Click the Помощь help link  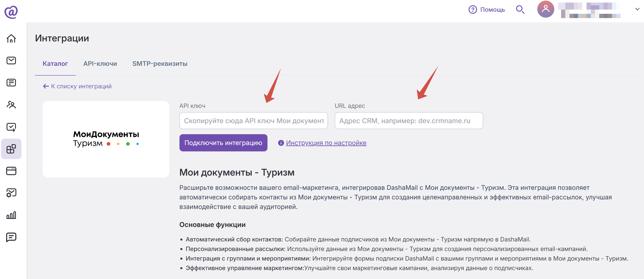pos(493,10)
